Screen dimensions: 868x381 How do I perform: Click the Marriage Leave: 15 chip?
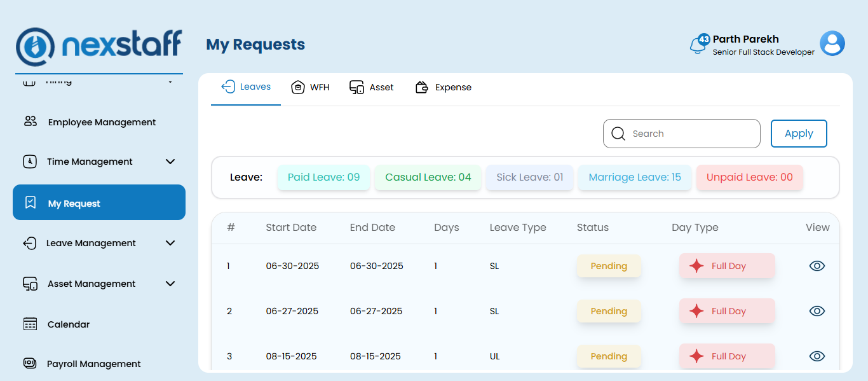635,177
